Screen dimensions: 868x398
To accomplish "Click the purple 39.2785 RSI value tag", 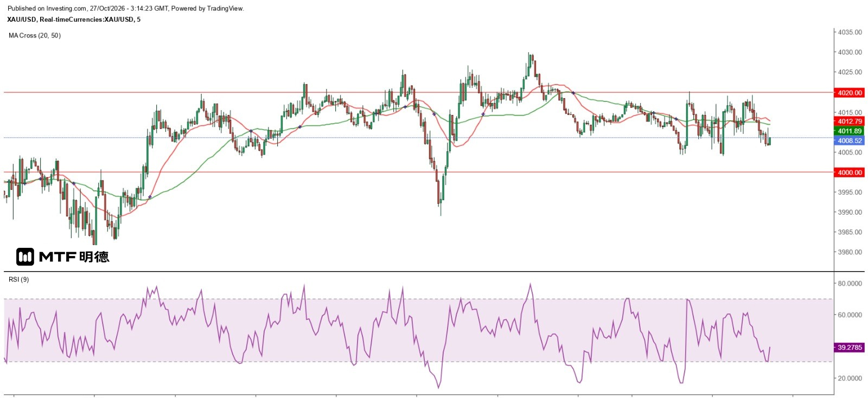I will pyautogui.click(x=849, y=348).
